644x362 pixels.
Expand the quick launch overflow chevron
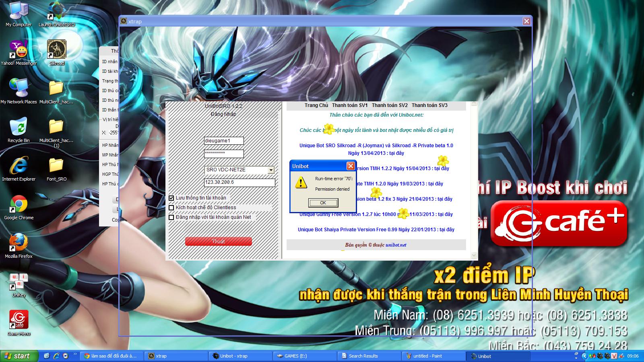click(x=75, y=354)
